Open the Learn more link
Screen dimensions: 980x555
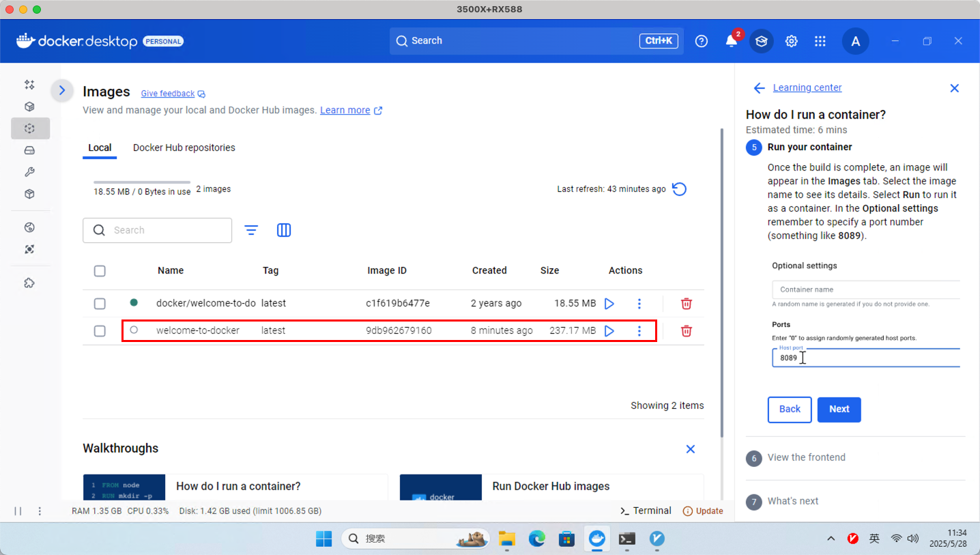tap(351, 110)
